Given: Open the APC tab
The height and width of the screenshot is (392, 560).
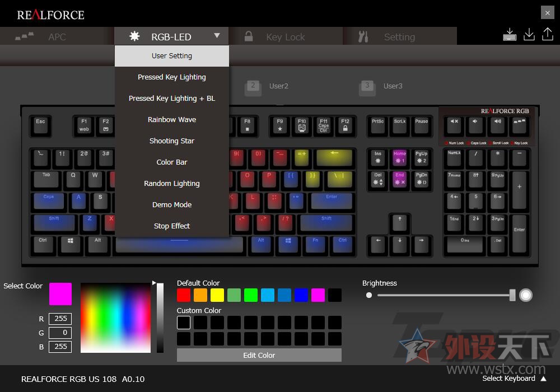Looking at the screenshot, I should pyautogui.click(x=57, y=36).
